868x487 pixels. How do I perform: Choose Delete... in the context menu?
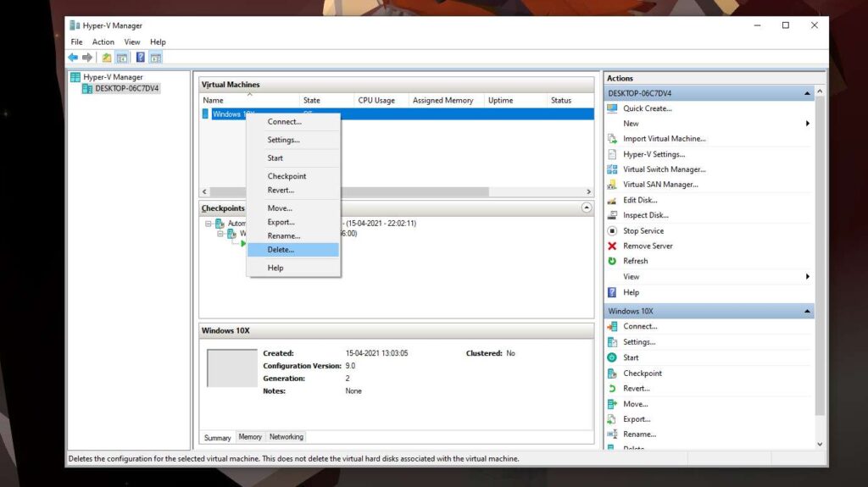pos(293,250)
